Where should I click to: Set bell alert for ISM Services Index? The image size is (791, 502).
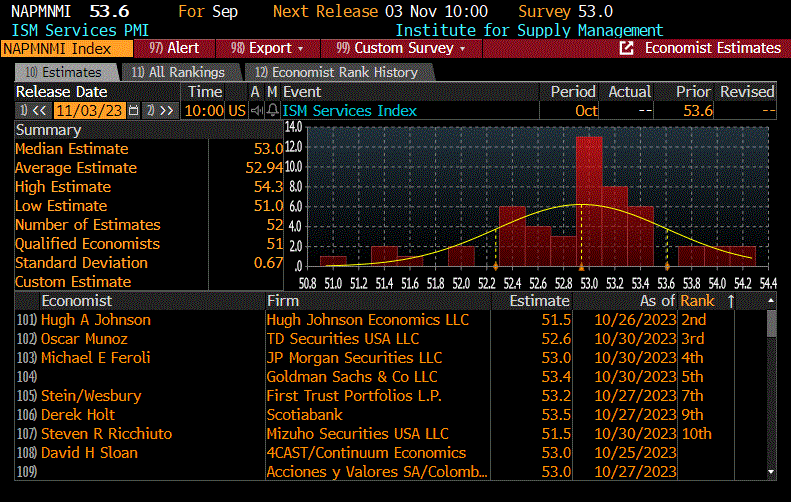[x=272, y=110]
